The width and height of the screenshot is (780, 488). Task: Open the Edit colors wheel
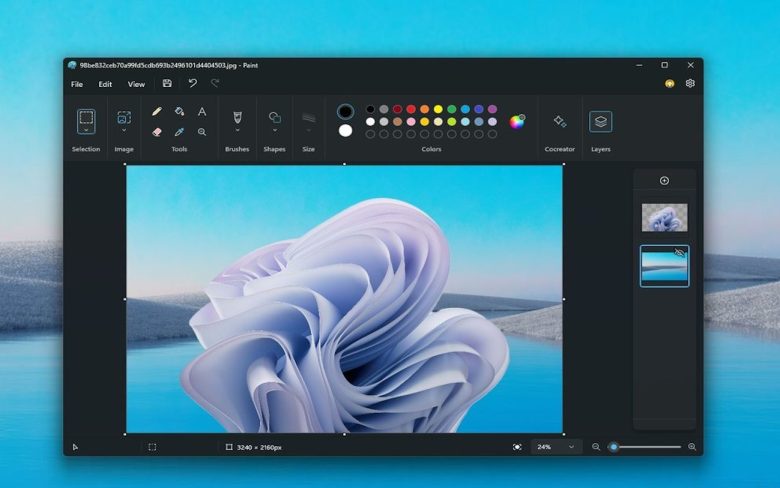click(x=517, y=122)
